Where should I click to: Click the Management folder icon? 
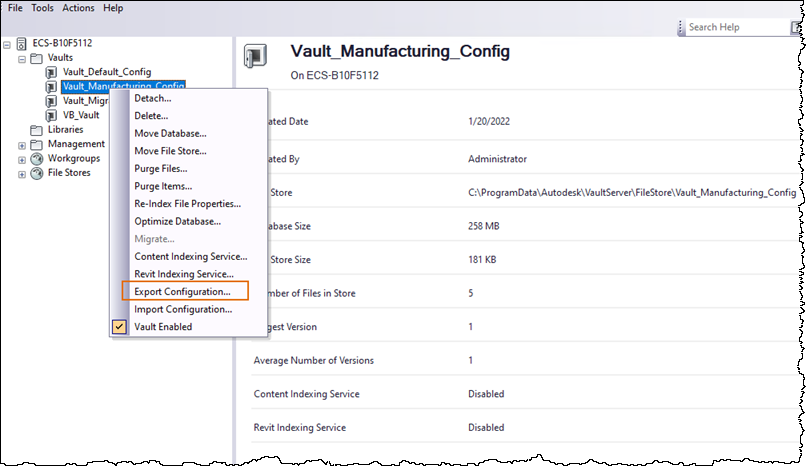point(37,144)
